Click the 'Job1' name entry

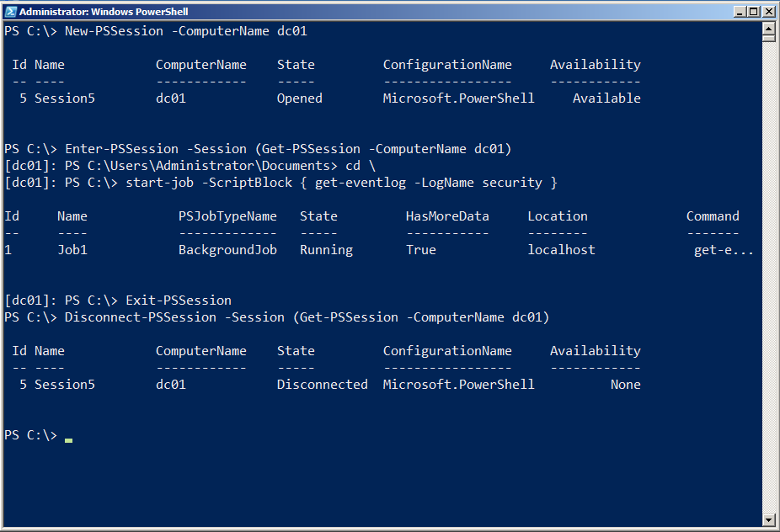click(x=72, y=250)
